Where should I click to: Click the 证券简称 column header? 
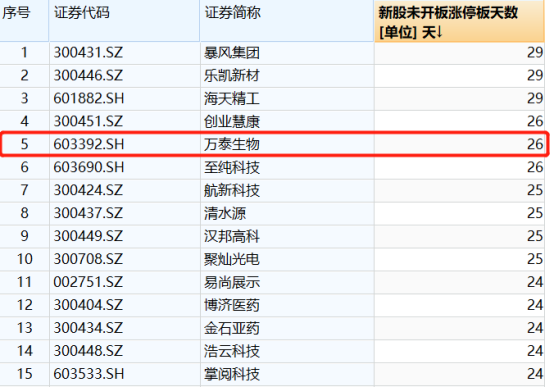[x=287, y=20]
